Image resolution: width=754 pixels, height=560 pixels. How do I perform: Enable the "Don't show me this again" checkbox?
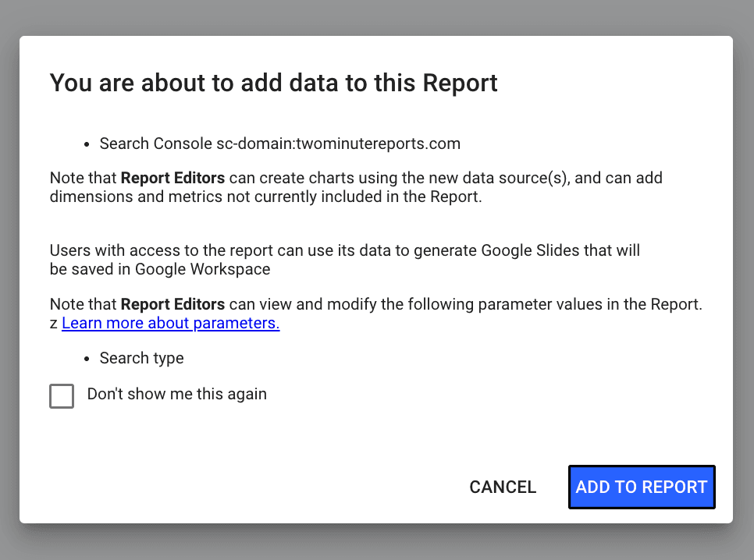62,396
